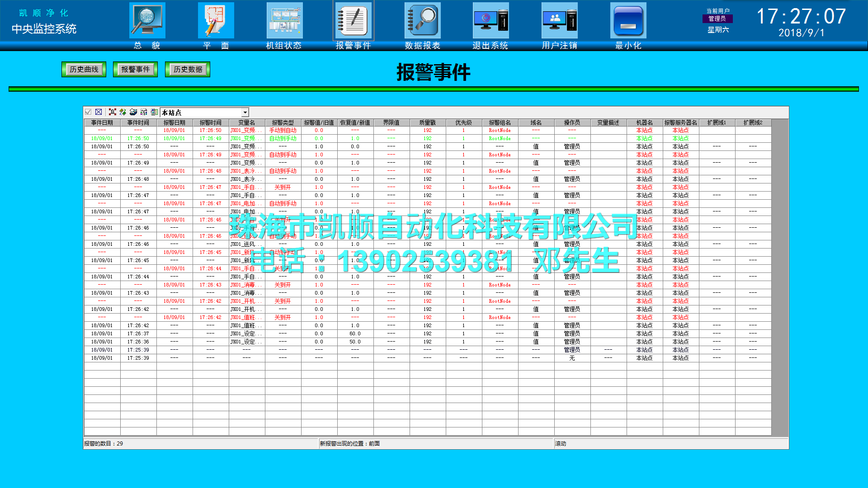Select the 用户注销 menu label

[x=560, y=46]
